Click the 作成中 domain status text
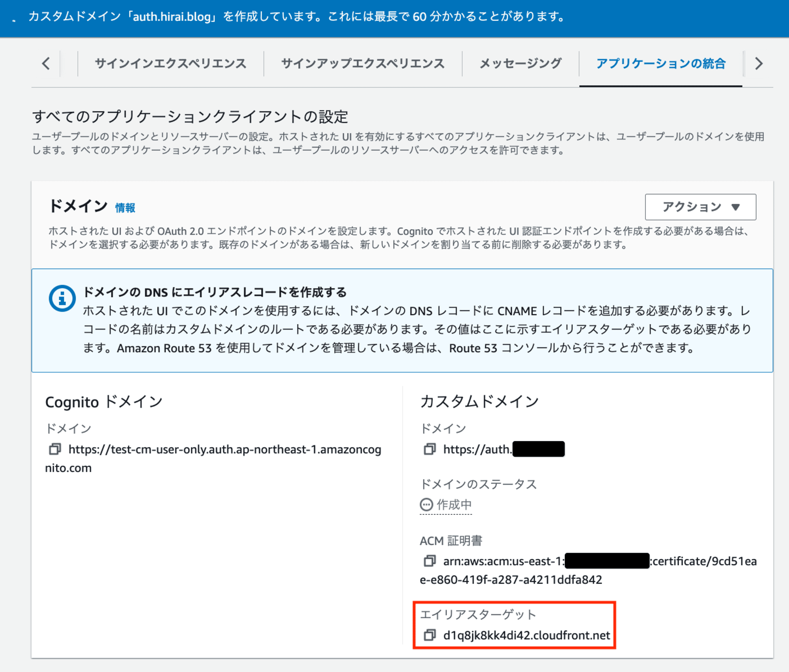Screen dimensions: 789x672 (454, 505)
